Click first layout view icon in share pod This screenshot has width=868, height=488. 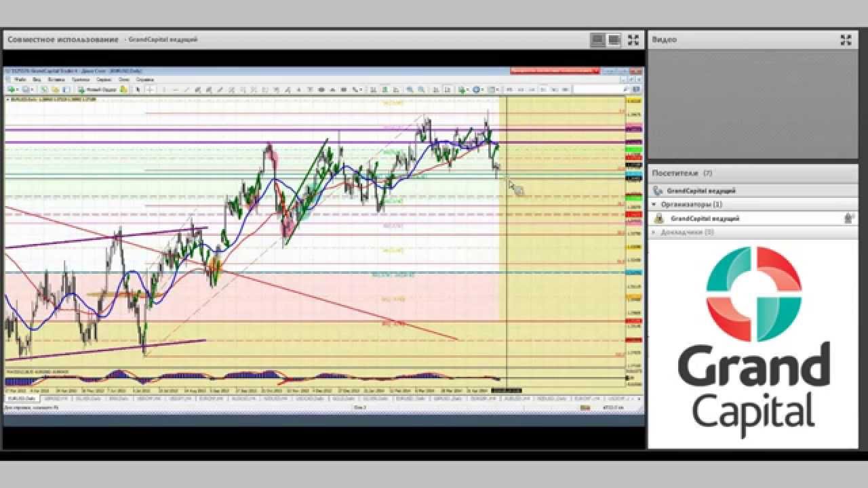(x=597, y=40)
